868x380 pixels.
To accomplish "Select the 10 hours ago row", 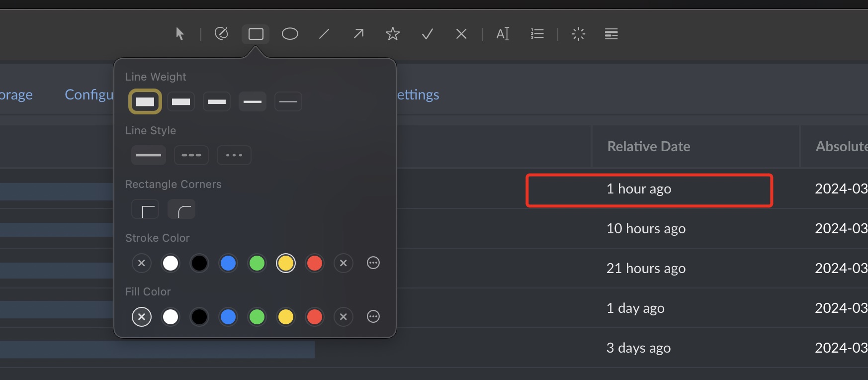I will tap(646, 228).
